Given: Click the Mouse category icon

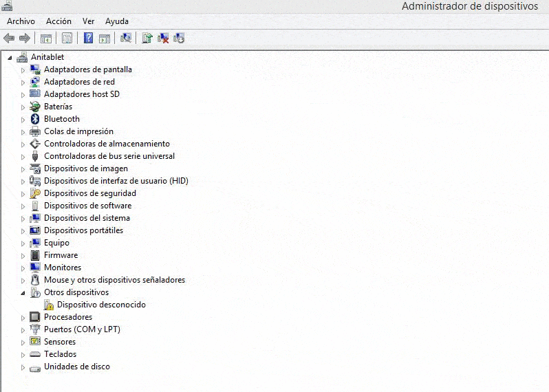Looking at the screenshot, I should pos(34,280).
